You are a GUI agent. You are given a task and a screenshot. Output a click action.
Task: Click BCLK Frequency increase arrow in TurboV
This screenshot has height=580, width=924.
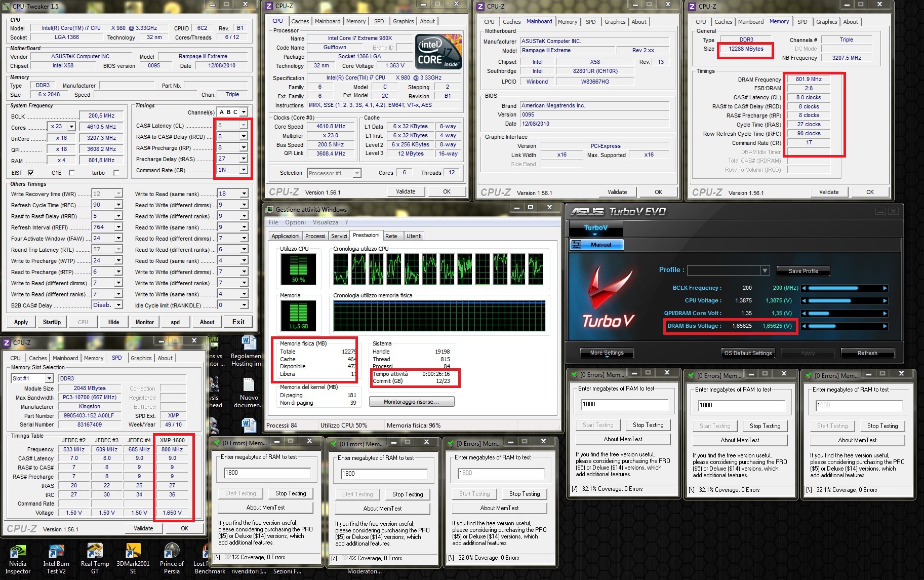pyautogui.click(x=885, y=288)
